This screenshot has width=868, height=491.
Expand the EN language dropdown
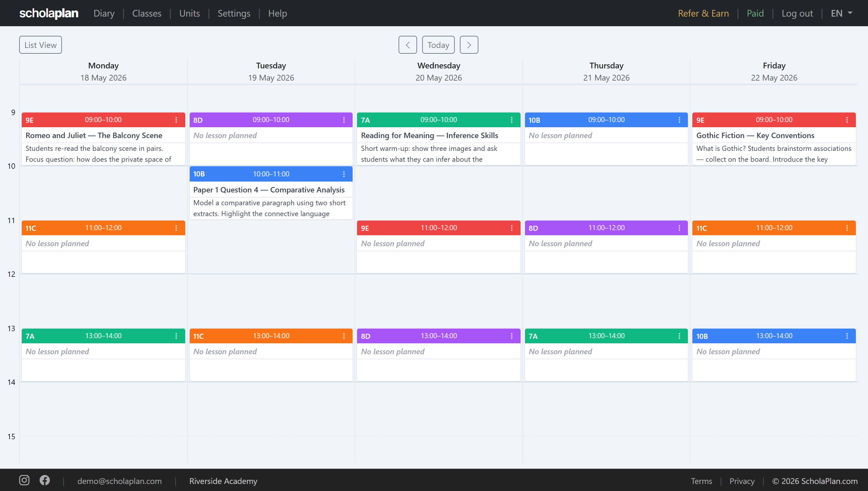pos(842,13)
